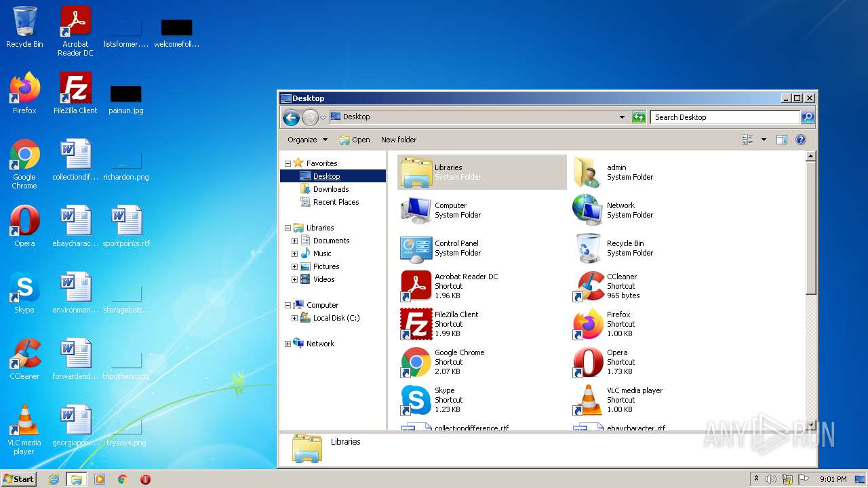Viewport: 868px width, 488px height.
Task: Open Internet Explorer from the taskbar
Action: click(x=54, y=479)
